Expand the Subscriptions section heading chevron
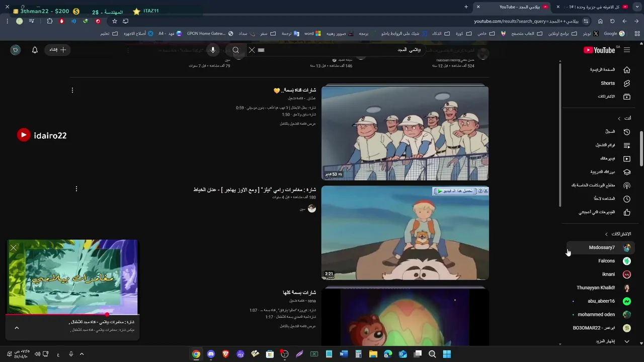The image size is (644, 362). pos(606,234)
